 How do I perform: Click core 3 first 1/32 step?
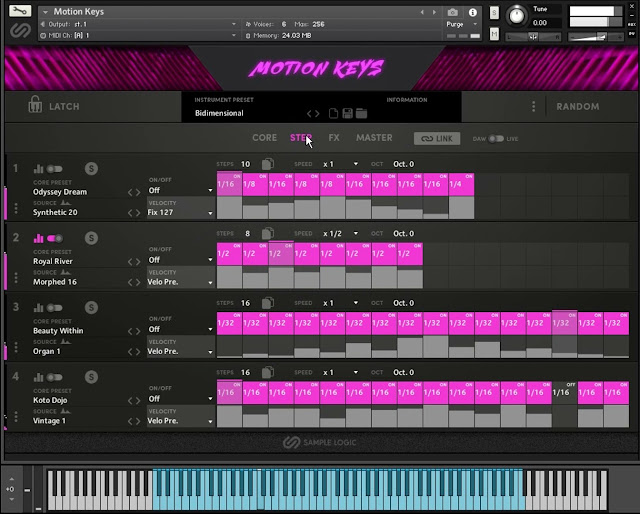[229, 323]
